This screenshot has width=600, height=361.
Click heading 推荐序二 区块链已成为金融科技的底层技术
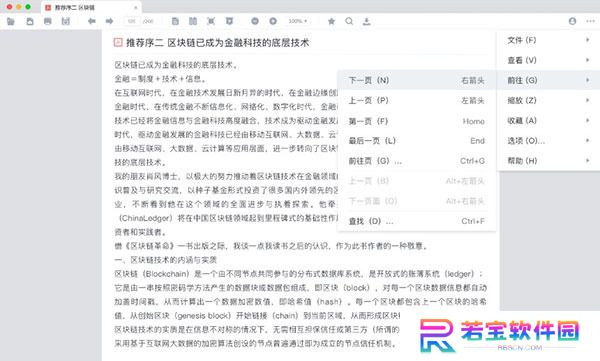point(217,42)
